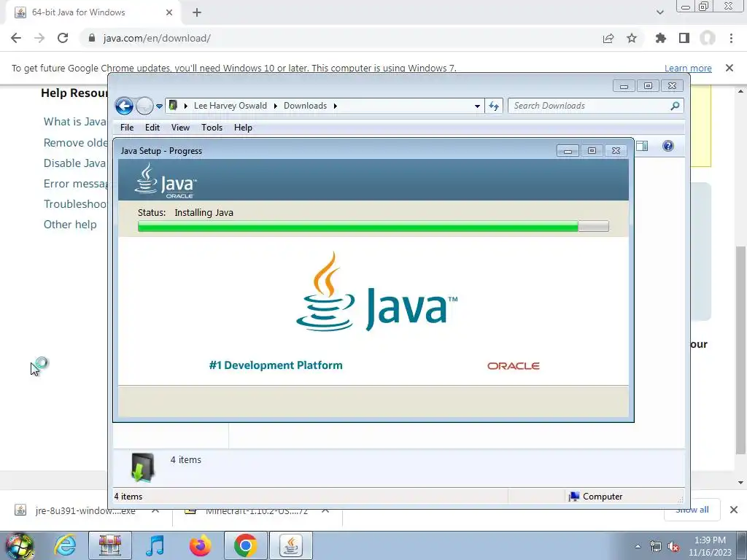Open Explorer View menu
Screen dimensions: 747x560
coord(180,127)
